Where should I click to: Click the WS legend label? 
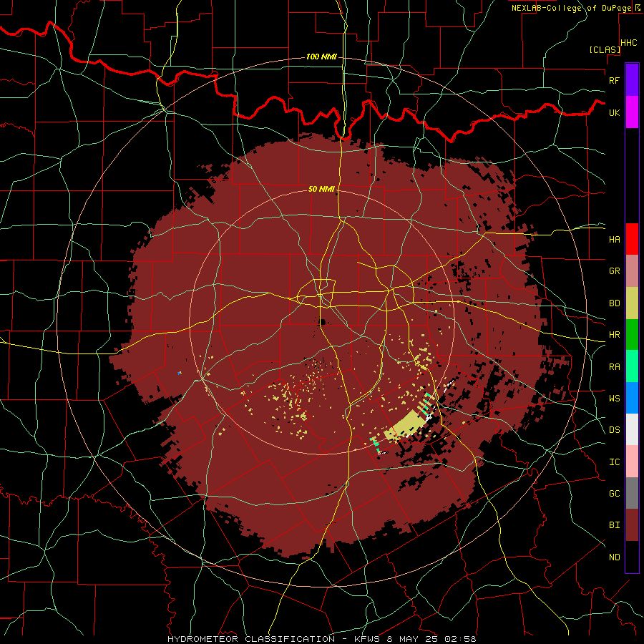614,398
